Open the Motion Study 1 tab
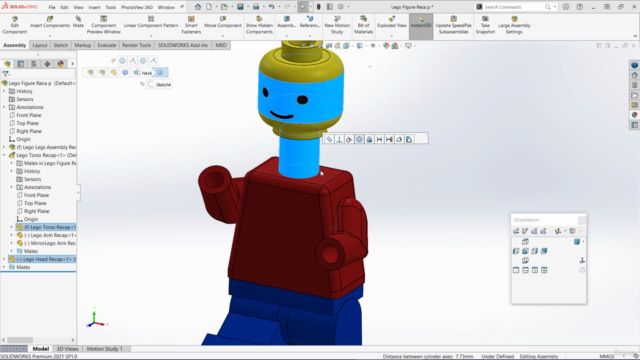Image resolution: width=640 pixels, height=360 pixels. point(104,349)
